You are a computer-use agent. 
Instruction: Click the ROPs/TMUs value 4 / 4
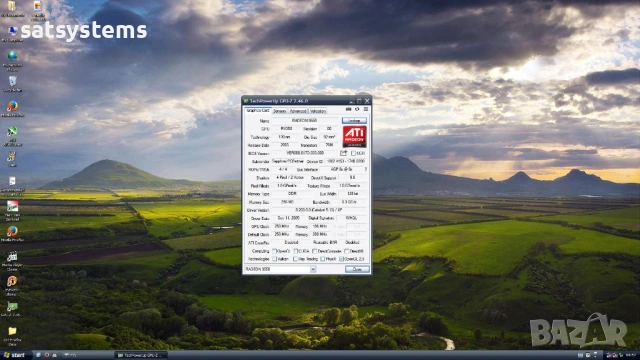click(x=283, y=169)
